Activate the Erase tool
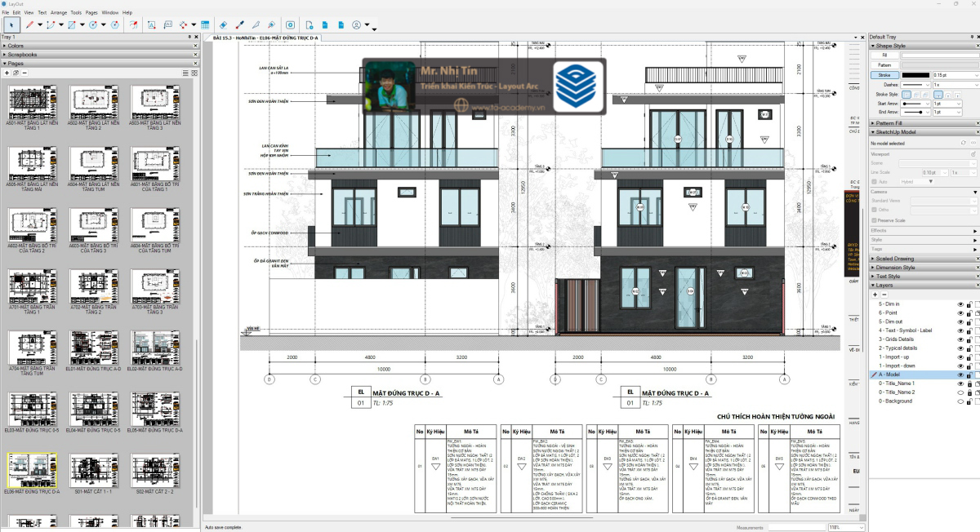The width and height of the screenshot is (980, 532). 225,25
